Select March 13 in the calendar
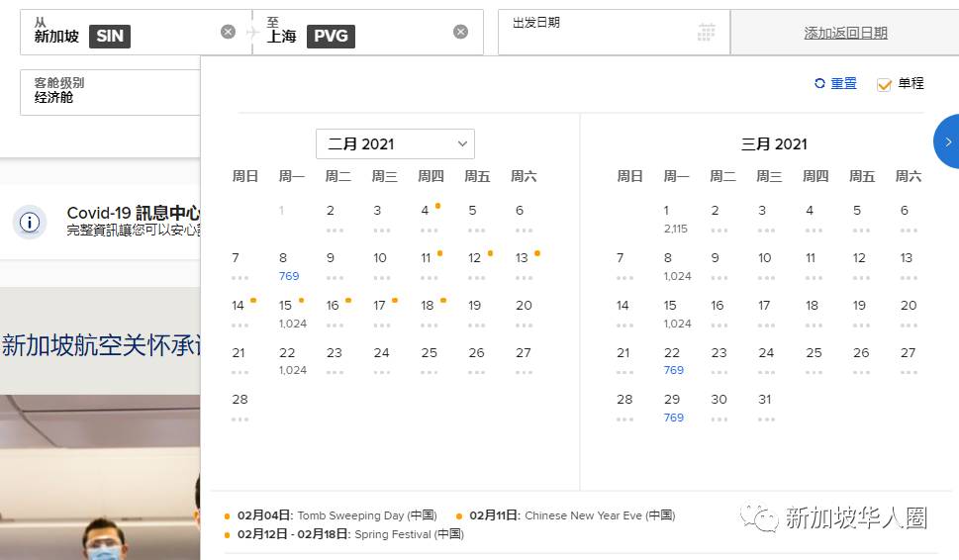This screenshot has height=560, width=959. click(909, 265)
